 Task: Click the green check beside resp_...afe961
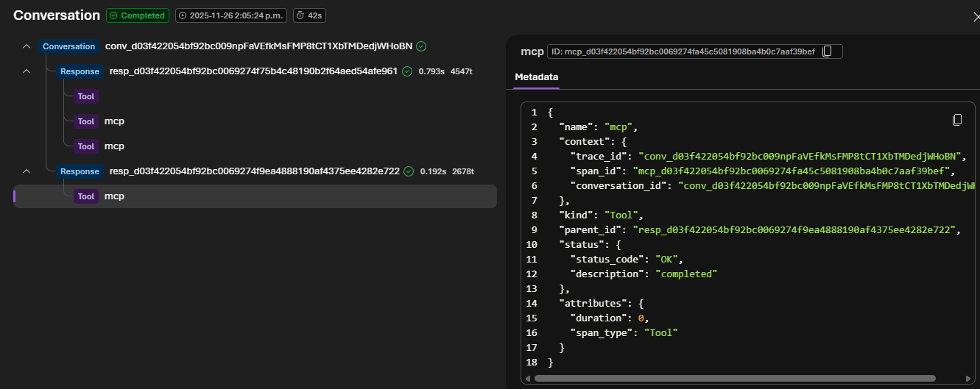click(406, 71)
